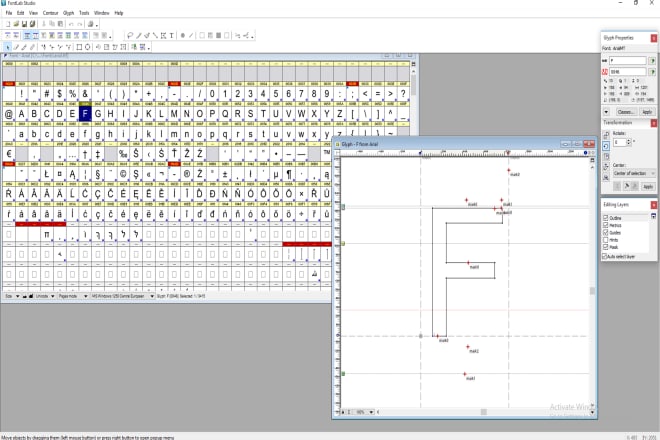
Task: Open the Tools menu
Action: point(84,13)
